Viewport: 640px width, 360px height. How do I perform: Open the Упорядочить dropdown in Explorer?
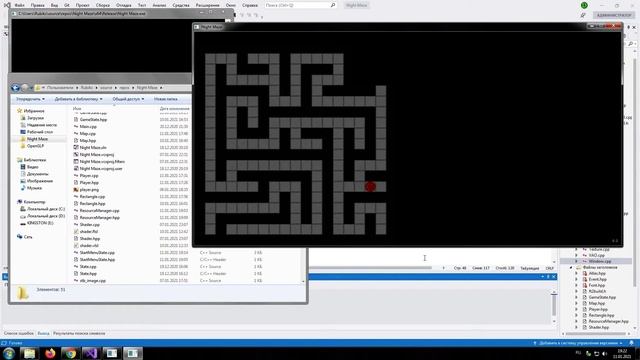point(31,99)
